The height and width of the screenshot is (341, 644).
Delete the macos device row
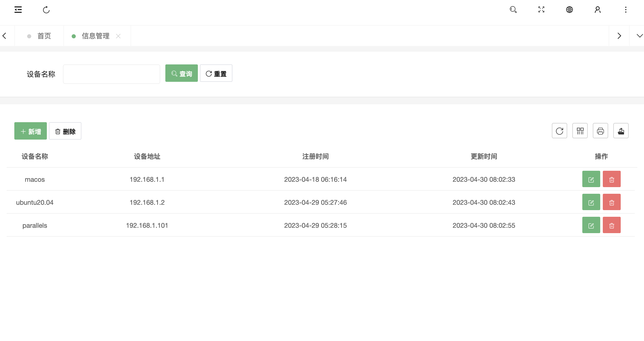click(x=612, y=179)
